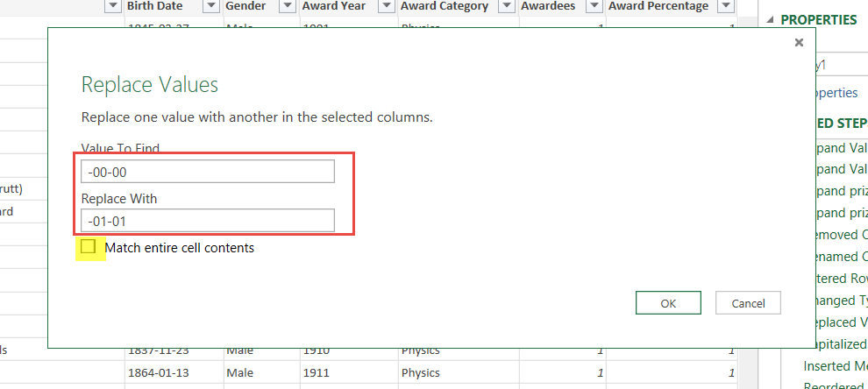The height and width of the screenshot is (389, 868).
Task: Open the Award Year column filter dropdown
Action: 386,7
